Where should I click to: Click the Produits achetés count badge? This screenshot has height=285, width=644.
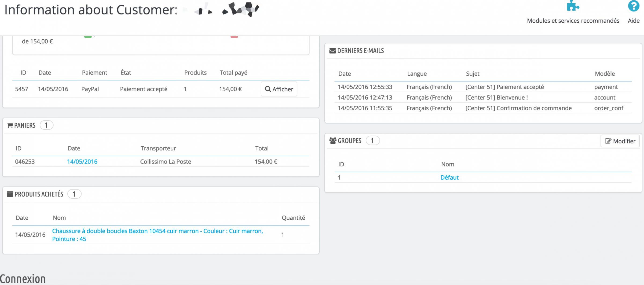(74, 194)
